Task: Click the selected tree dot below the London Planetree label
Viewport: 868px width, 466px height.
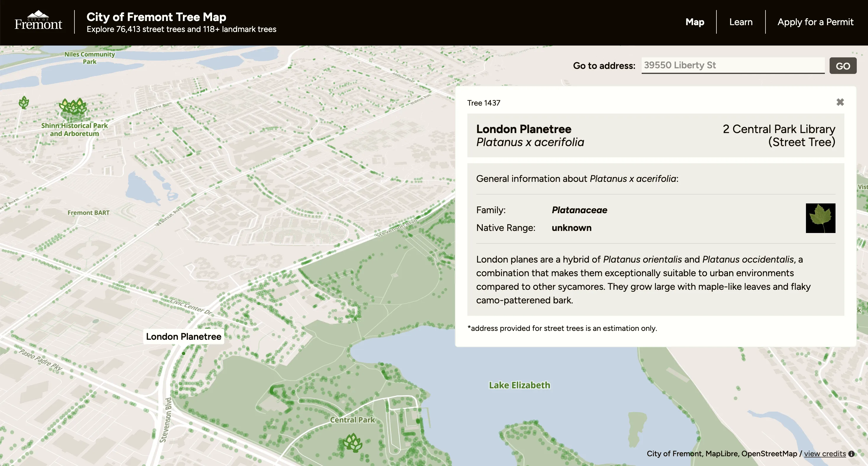Action: [184, 353]
